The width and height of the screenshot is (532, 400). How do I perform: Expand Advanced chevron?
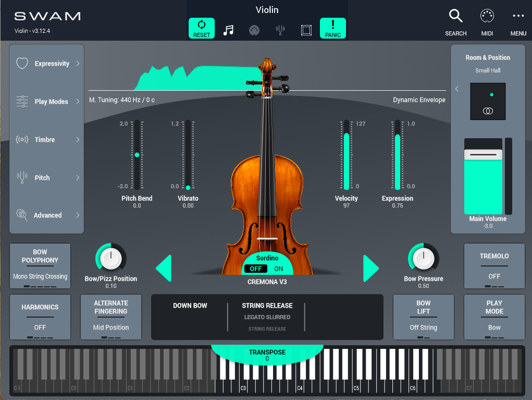coord(78,215)
